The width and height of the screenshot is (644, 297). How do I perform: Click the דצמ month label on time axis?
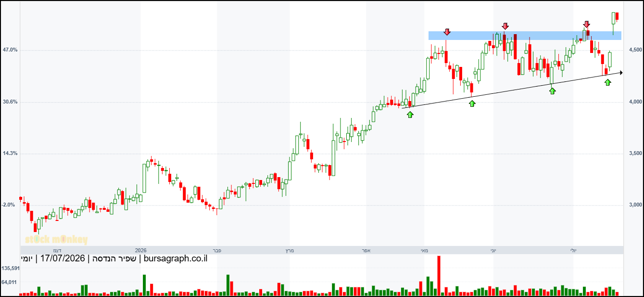pos(57,250)
